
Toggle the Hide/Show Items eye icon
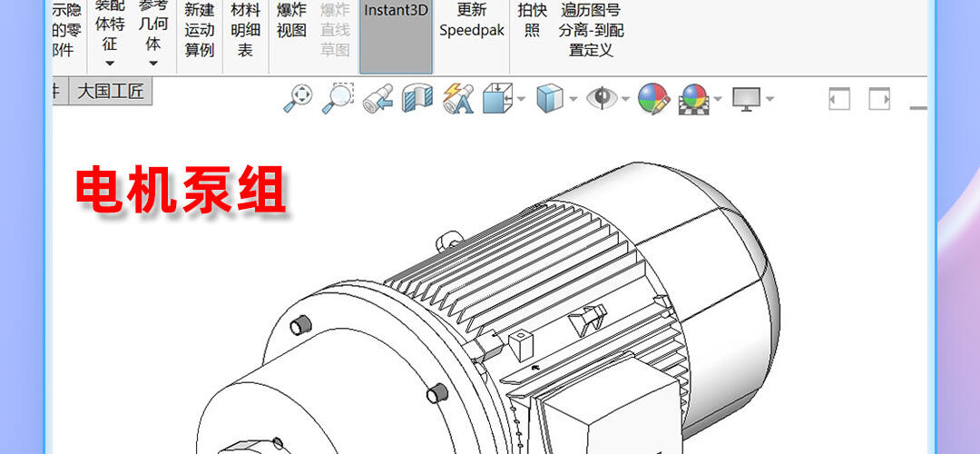click(x=602, y=98)
